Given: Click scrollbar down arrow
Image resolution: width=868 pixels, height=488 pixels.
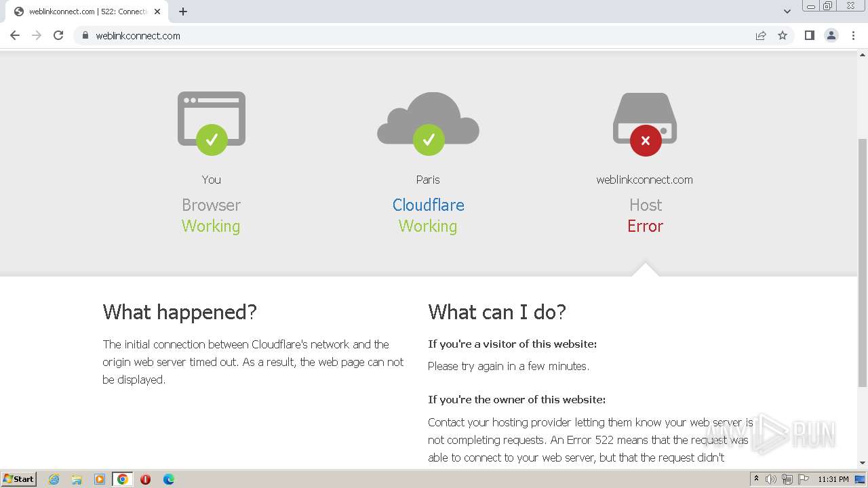Looking at the screenshot, I should [x=863, y=463].
